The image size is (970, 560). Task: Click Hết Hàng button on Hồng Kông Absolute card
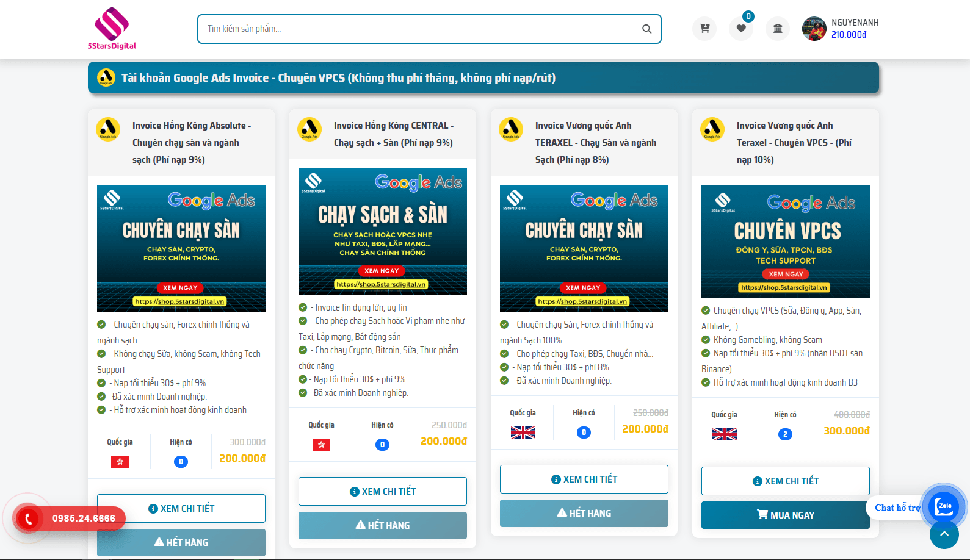[x=181, y=542]
